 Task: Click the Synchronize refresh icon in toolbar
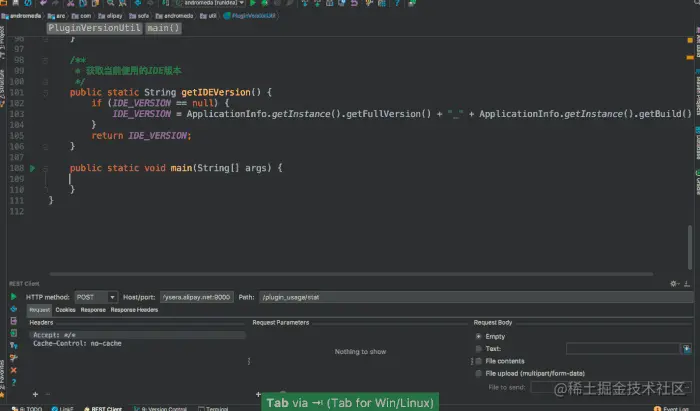(28, 3)
